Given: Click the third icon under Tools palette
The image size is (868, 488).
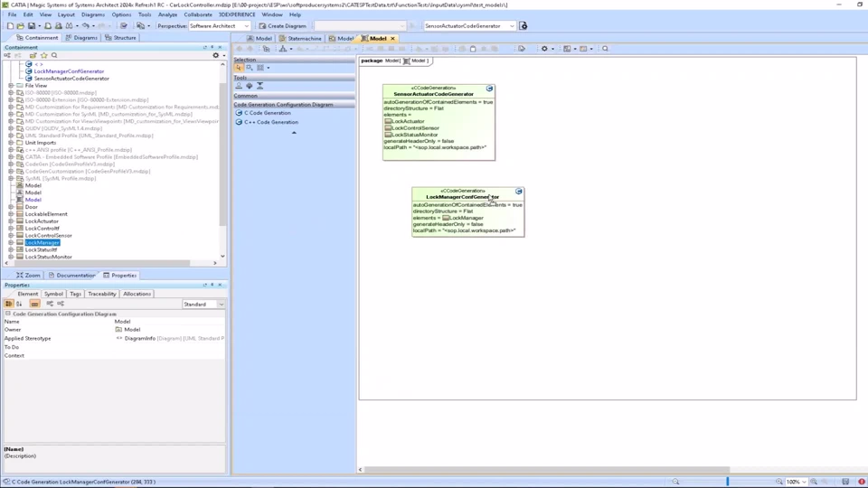Looking at the screenshot, I should (259, 86).
